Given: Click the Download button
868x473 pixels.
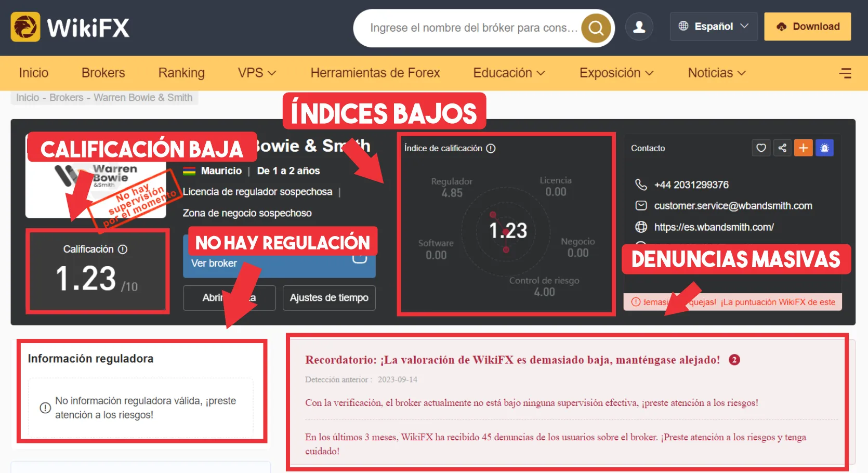Looking at the screenshot, I should (807, 27).
